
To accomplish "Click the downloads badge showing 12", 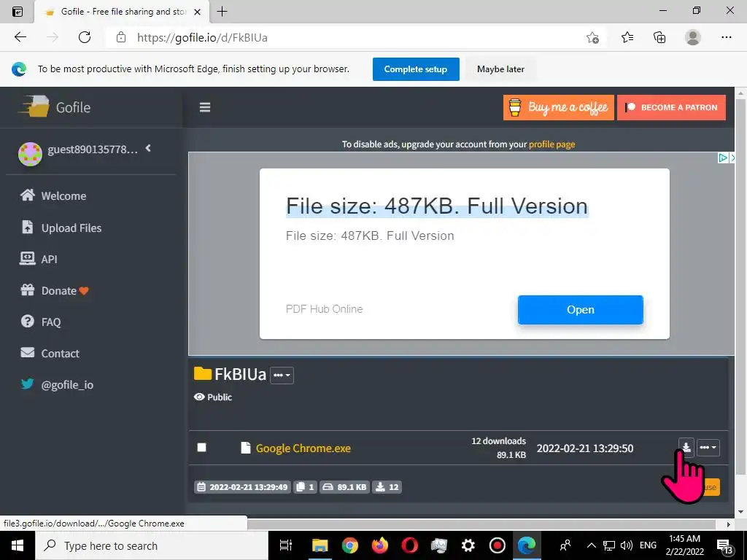I will (x=387, y=486).
